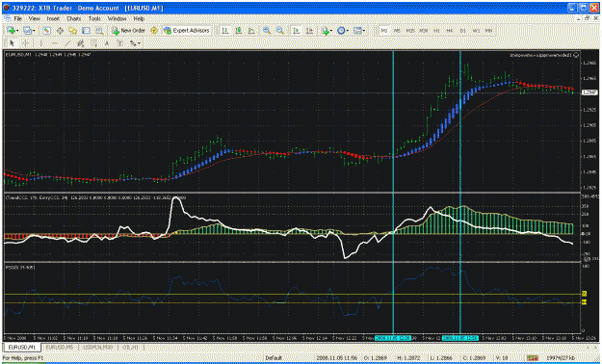Select the W1 timeframe button
The height and width of the screenshot is (364, 602).
click(476, 31)
